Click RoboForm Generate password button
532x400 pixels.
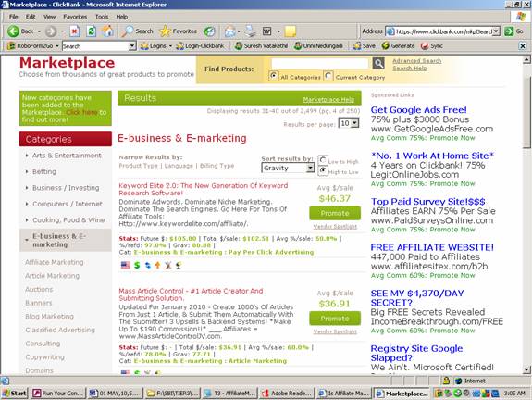point(399,46)
